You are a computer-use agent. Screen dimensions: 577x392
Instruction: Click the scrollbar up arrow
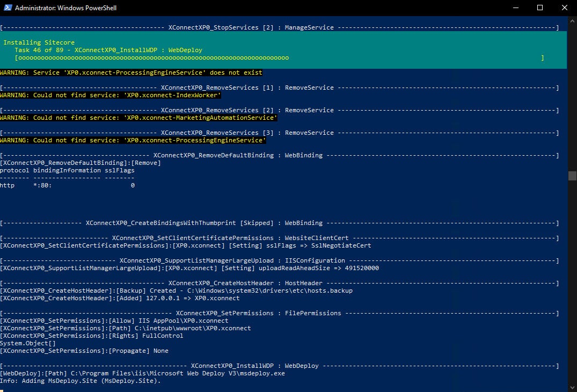coord(572,20)
